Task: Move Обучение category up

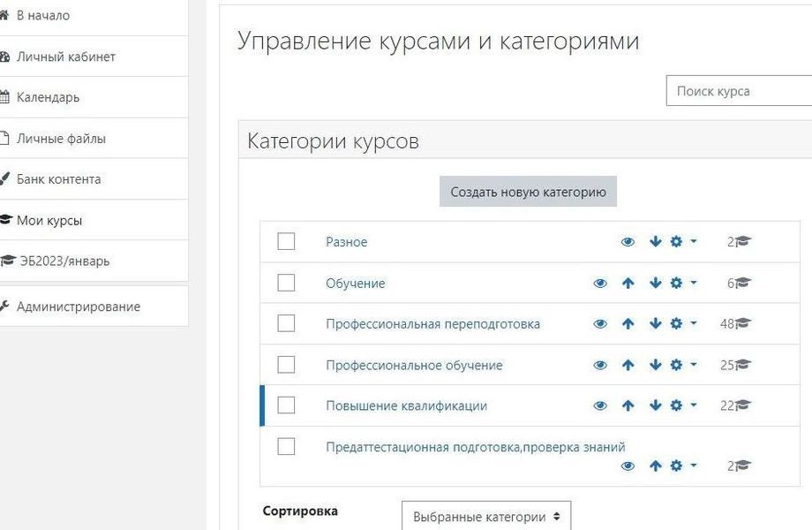Action: 628,283
